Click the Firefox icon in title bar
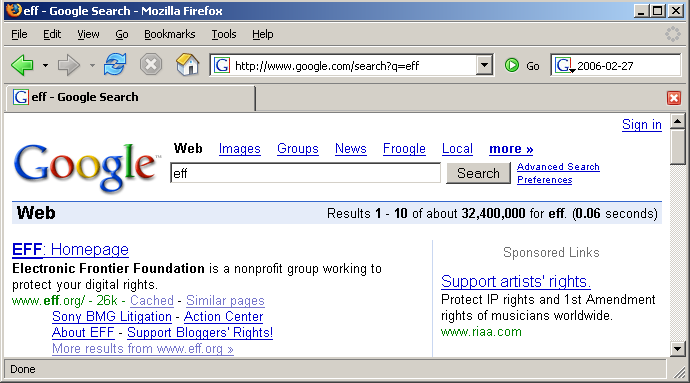This screenshot has width=690, height=383. [14, 10]
